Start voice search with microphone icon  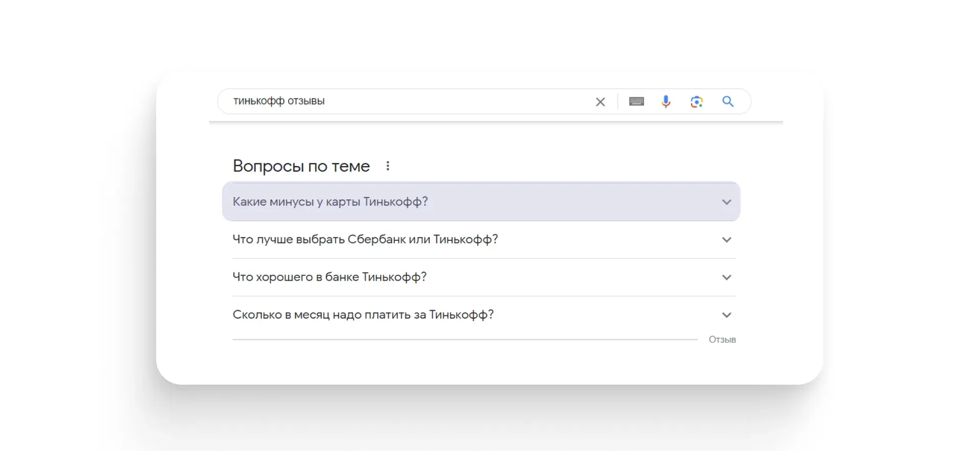[666, 102]
